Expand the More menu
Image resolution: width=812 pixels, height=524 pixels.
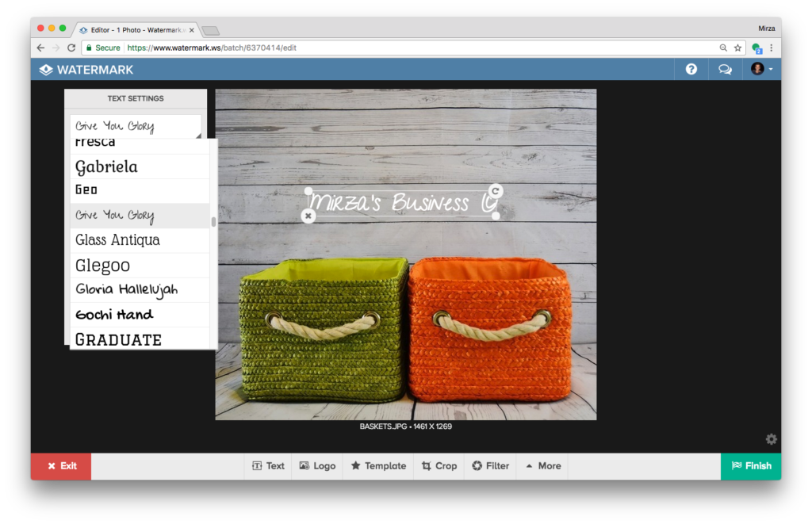pyautogui.click(x=543, y=466)
